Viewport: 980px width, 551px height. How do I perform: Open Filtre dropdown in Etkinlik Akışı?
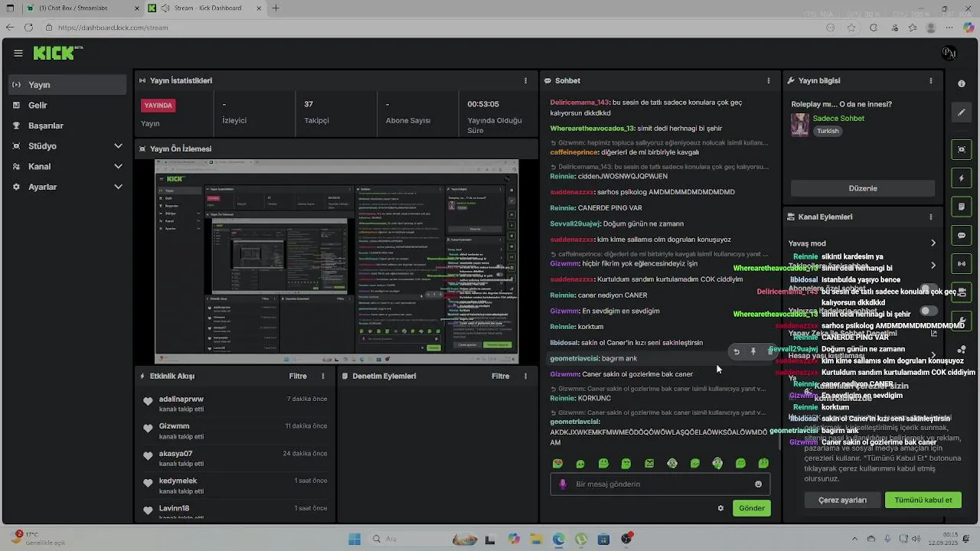[x=298, y=376]
